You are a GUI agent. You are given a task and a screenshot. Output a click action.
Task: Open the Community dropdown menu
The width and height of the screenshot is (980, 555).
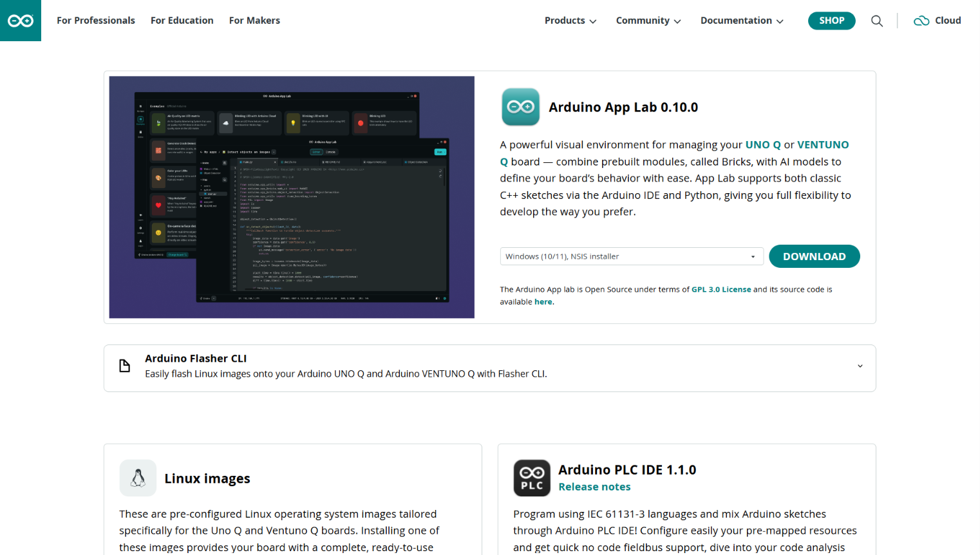(x=648, y=21)
